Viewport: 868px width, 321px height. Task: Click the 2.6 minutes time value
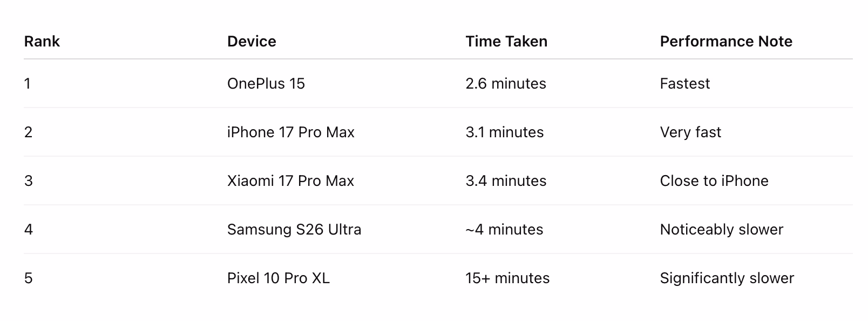(x=506, y=84)
